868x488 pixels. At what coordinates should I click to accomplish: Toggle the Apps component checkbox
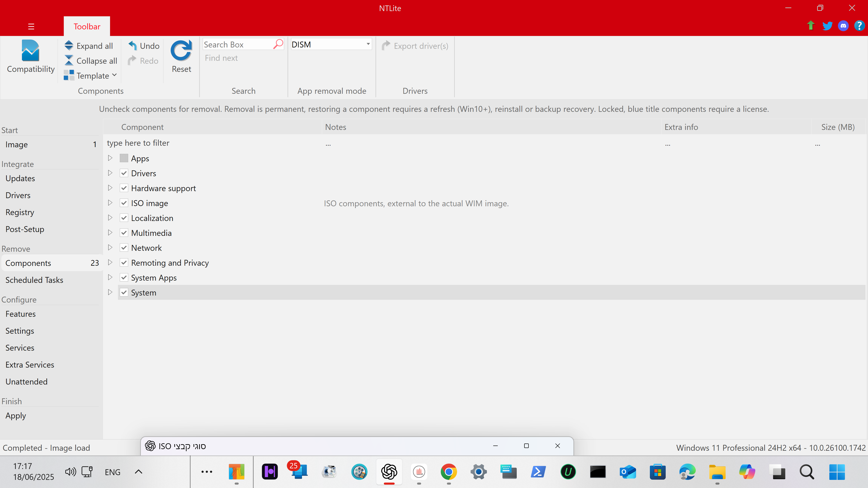tap(124, 158)
